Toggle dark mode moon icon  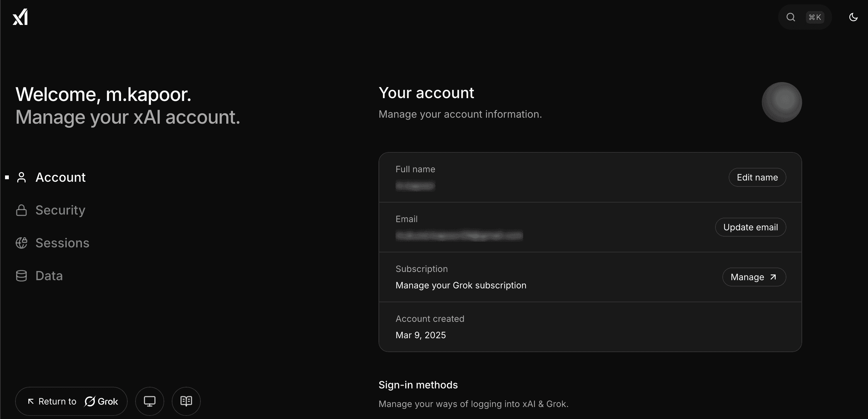[853, 17]
